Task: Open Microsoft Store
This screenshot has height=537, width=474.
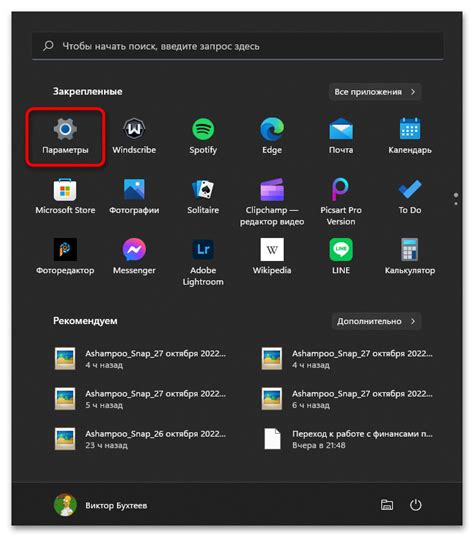Action: click(65, 197)
